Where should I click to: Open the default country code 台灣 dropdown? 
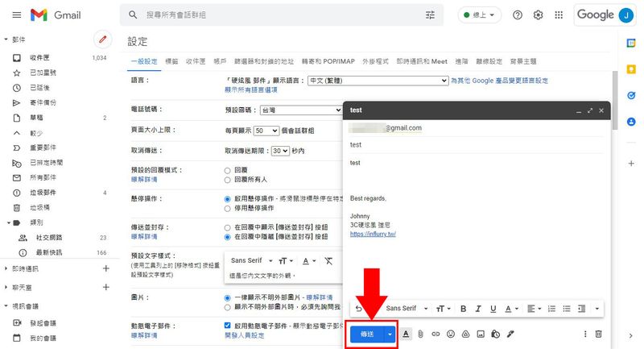[x=301, y=110]
